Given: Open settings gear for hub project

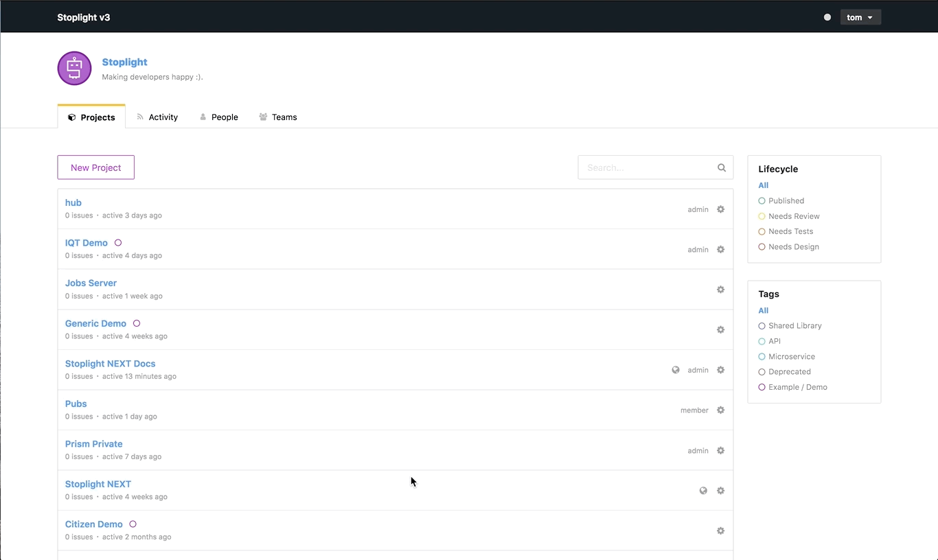Looking at the screenshot, I should tap(720, 209).
